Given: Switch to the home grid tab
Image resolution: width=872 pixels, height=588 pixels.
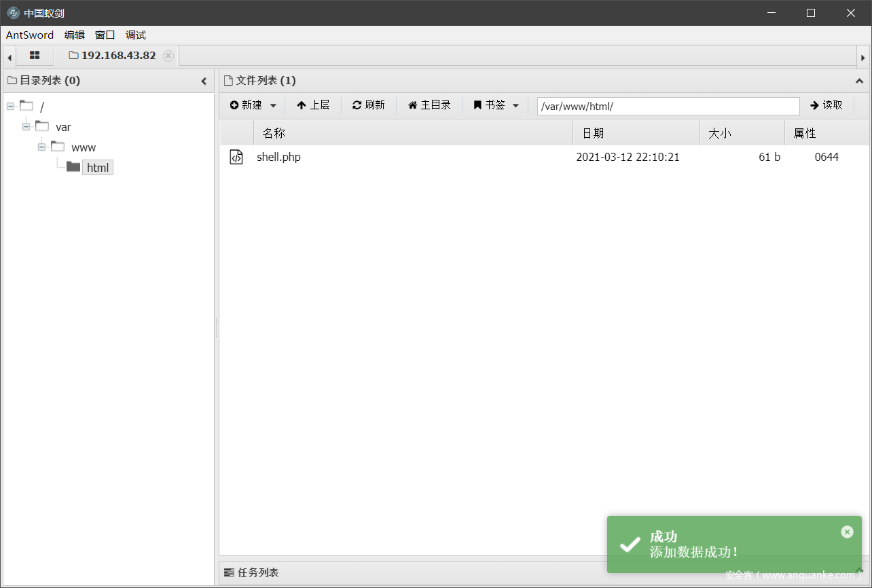Looking at the screenshot, I should click(x=35, y=56).
